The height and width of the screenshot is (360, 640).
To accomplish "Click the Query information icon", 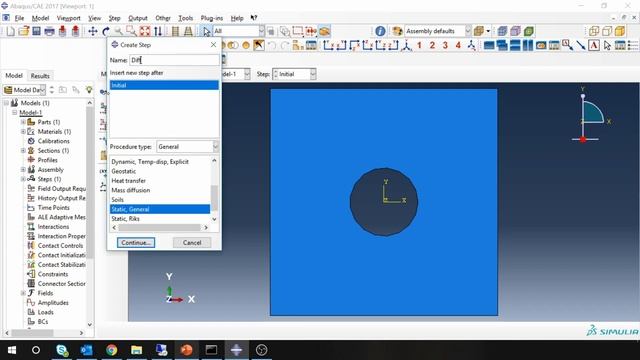I will point(380,31).
